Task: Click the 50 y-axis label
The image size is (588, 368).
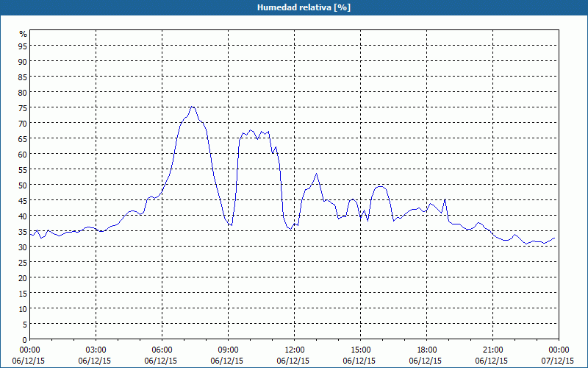Action: point(23,185)
